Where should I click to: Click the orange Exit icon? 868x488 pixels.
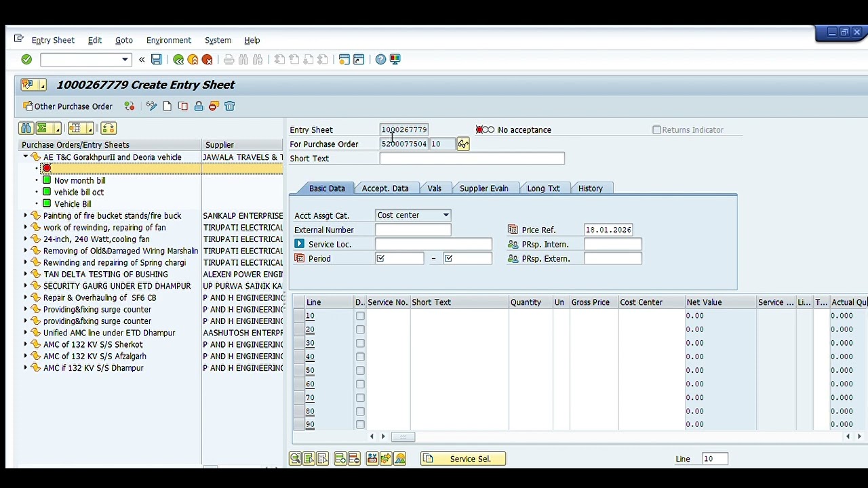point(193,60)
